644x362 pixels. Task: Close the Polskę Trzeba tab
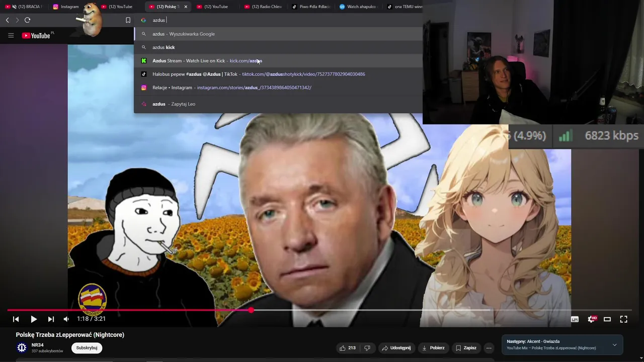[186, 7]
